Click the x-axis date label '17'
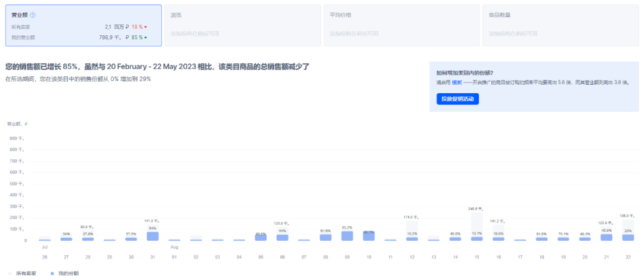 pyautogui.click(x=520, y=257)
